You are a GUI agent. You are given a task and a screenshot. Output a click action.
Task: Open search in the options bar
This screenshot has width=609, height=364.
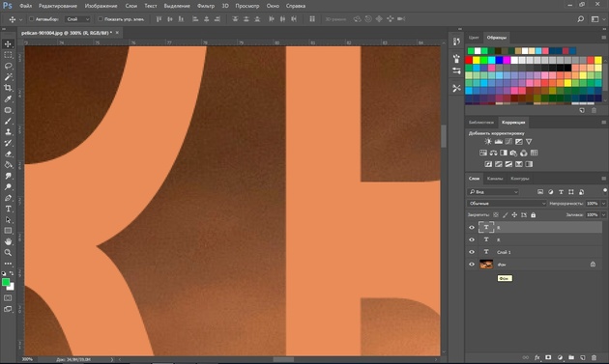(x=581, y=19)
